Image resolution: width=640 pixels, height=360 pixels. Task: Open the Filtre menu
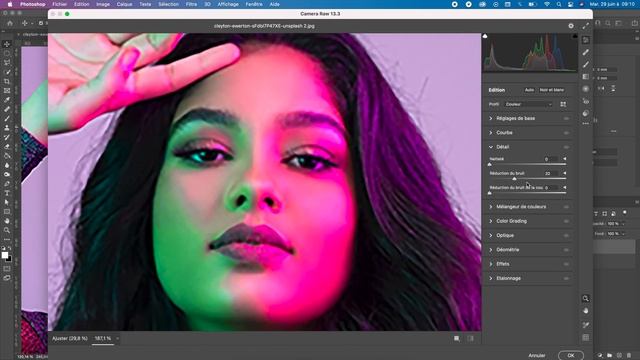pyautogui.click(x=191, y=4)
